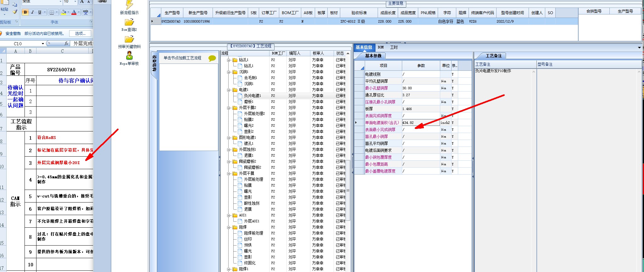The width and height of the screenshot is (644, 272).
Task: Click the 负片电镀外发P10制作 remark text
Action: click(493, 71)
